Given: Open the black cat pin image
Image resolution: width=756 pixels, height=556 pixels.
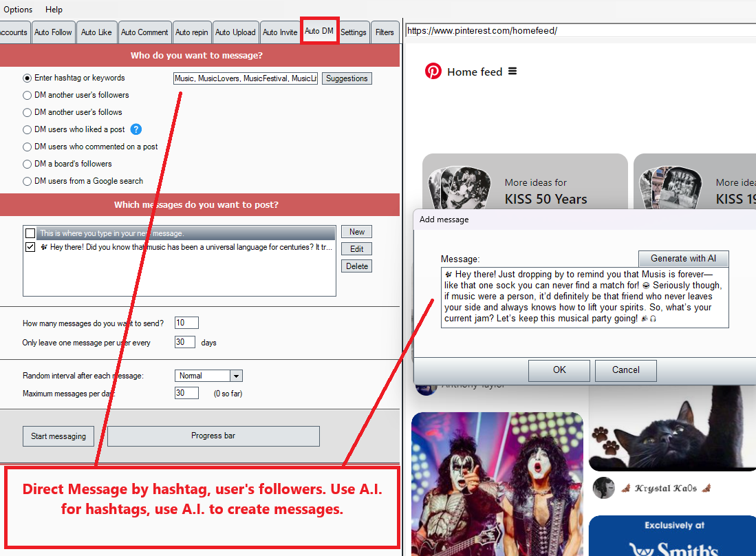Looking at the screenshot, I should tap(672, 427).
